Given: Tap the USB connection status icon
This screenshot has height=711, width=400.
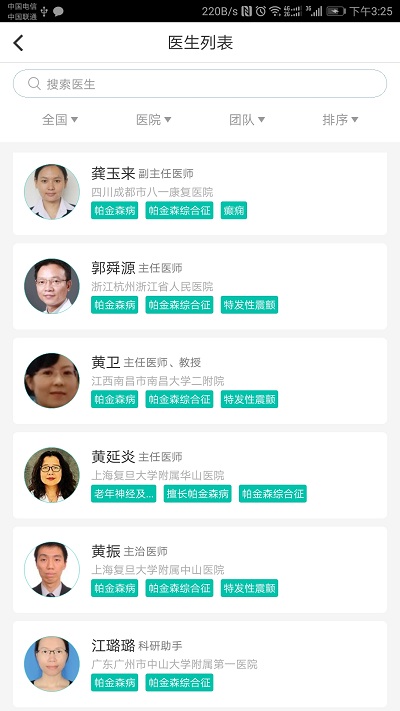Looking at the screenshot, I should pyautogui.click(x=44, y=11).
